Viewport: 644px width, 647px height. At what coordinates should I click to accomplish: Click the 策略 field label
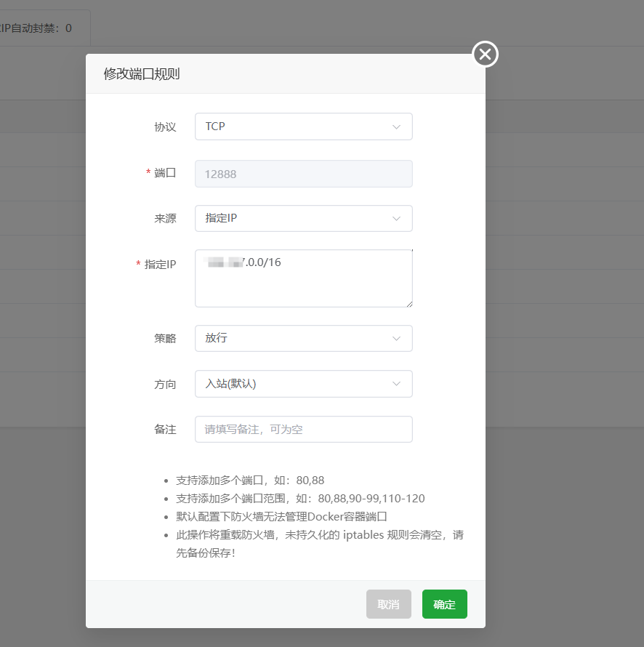pos(165,338)
